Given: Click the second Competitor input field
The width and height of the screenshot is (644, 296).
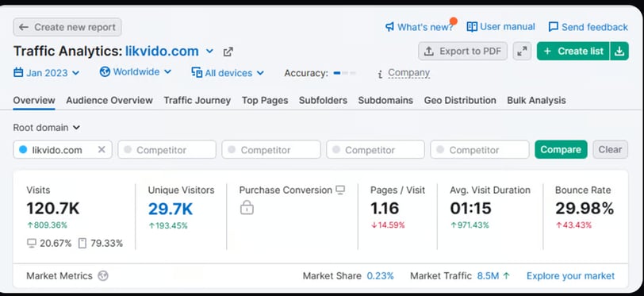Looking at the screenshot, I should pyautogui.click(x=271, y=150).
